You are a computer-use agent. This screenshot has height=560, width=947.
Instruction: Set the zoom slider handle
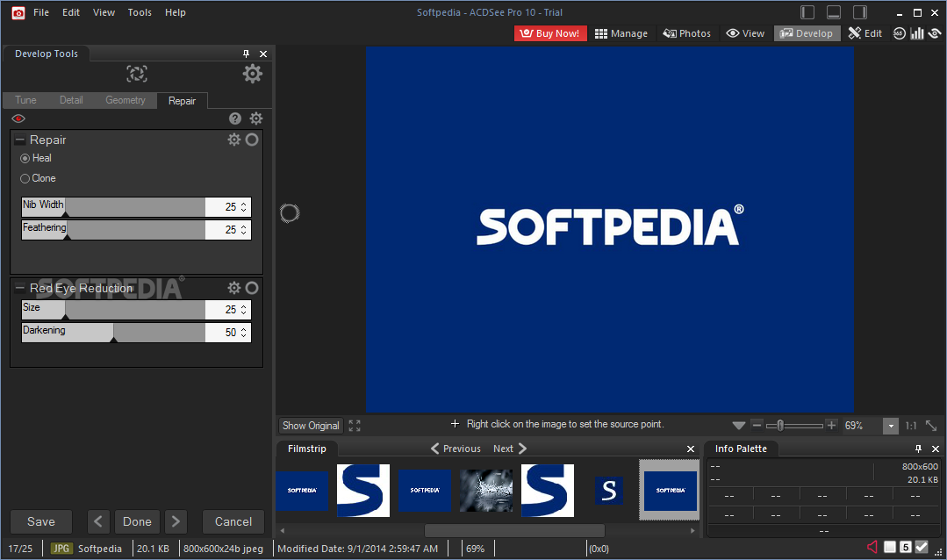[x=780, y=426]
